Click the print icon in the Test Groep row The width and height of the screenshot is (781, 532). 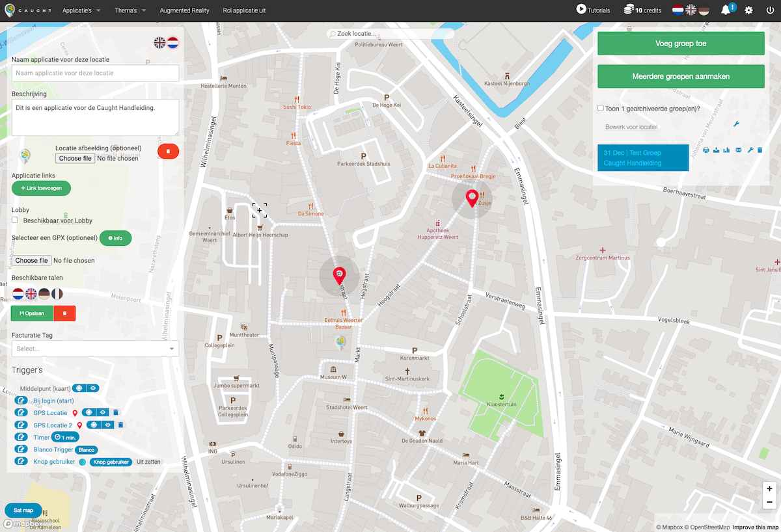pyautogui.click(x=706, y=150)
